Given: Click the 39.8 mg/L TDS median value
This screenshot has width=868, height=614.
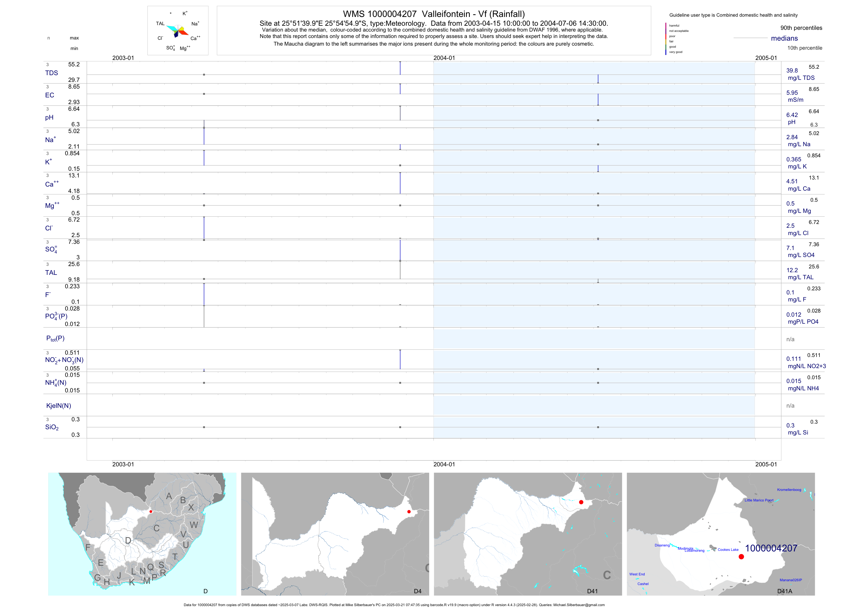Looking at the screenshot, I should pyautogui.click(x=792, y=71).
